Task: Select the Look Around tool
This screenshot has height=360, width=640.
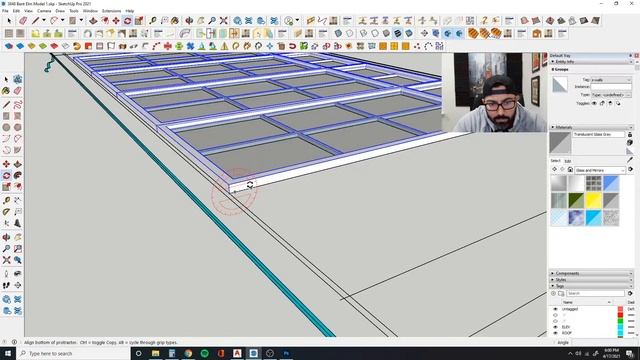Action: click(x=18, y=274)
